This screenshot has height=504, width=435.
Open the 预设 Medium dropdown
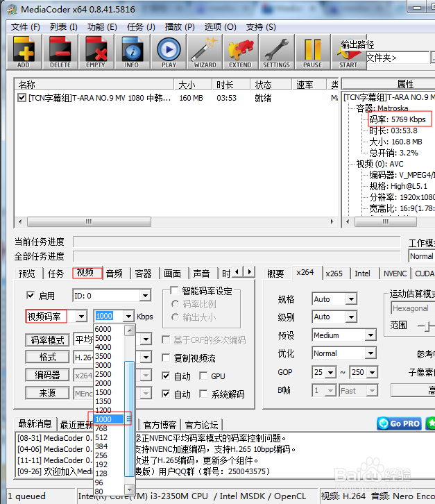click(x=370, y=335)
